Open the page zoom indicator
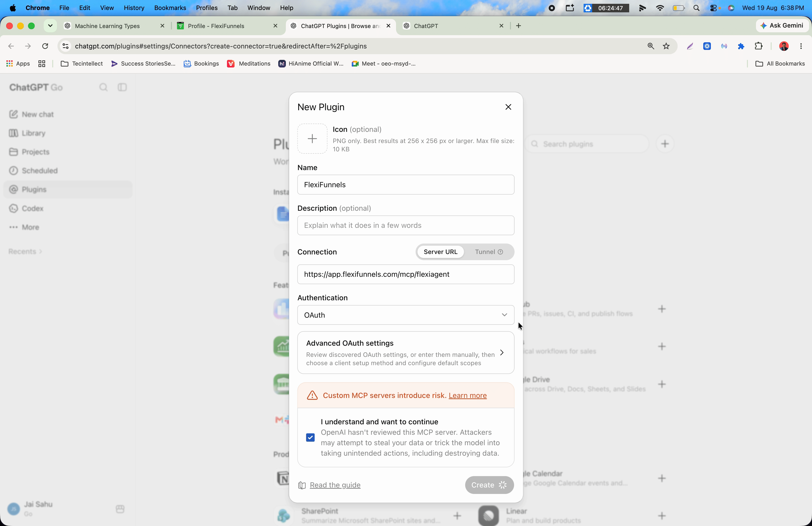This screenshot has height=526, width=812. tap(651, 46)
